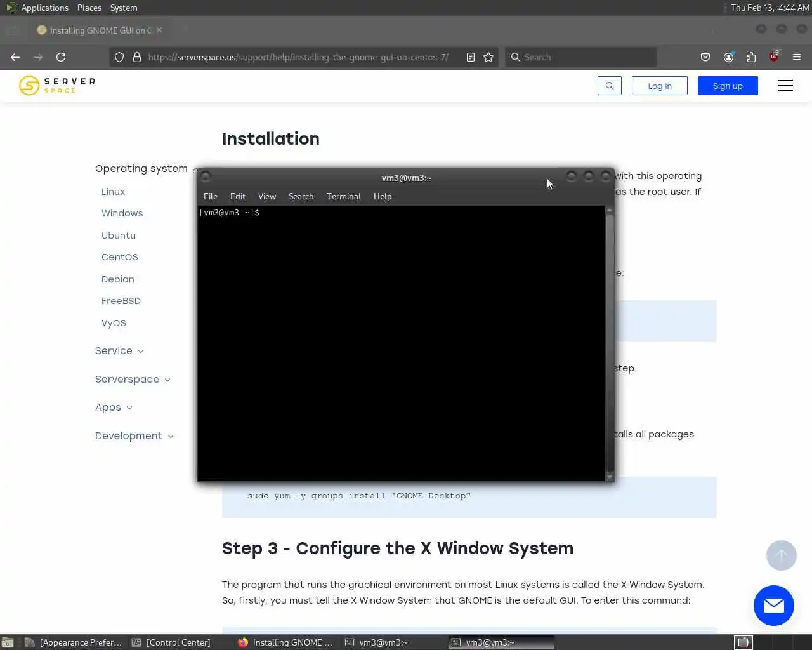Viewport: 812px width, 650px height.
Task: Open the Terminal menu in terminal window
Action: (x=343, y=196)
